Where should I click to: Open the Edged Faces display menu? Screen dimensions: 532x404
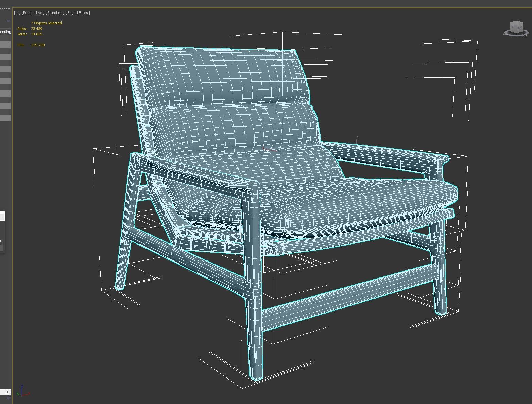[78, 13]
